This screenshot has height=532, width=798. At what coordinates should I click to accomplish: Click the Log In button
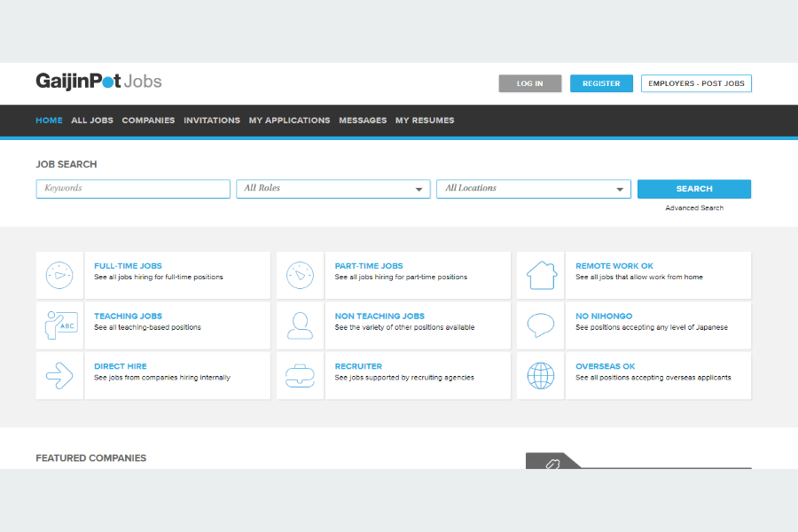(x=530, y=83)
